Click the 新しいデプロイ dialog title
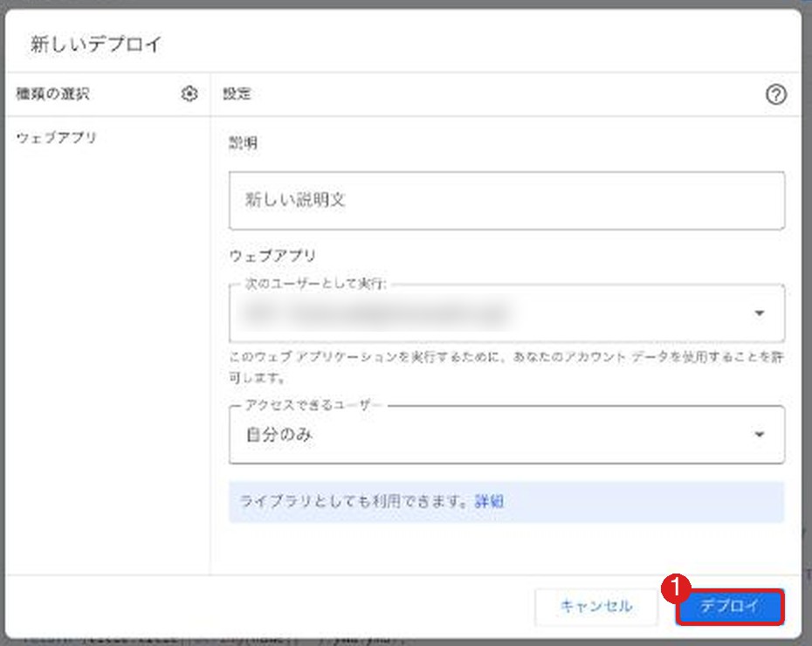812x646 pixels. (x=96, y=44)
